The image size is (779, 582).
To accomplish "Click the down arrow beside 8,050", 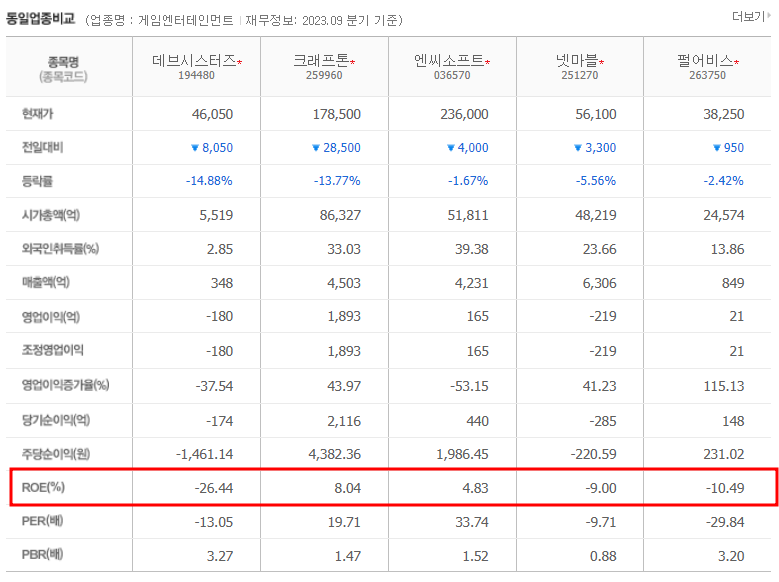I will pos(195,148).
